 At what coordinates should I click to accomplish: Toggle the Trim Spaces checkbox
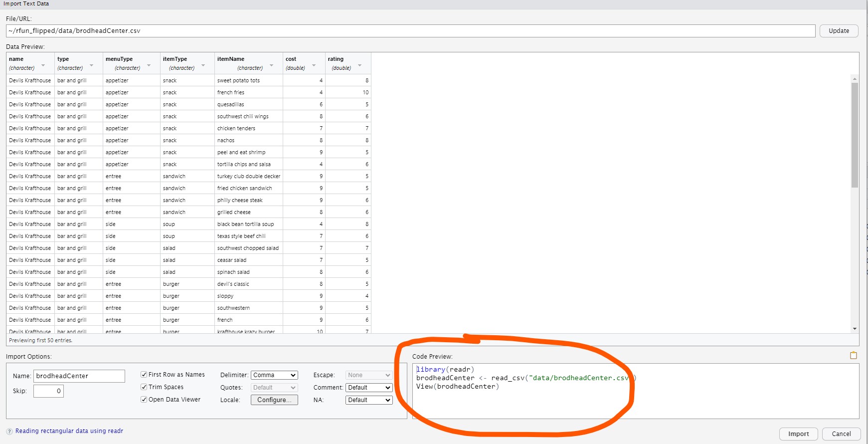click(144, 387)
